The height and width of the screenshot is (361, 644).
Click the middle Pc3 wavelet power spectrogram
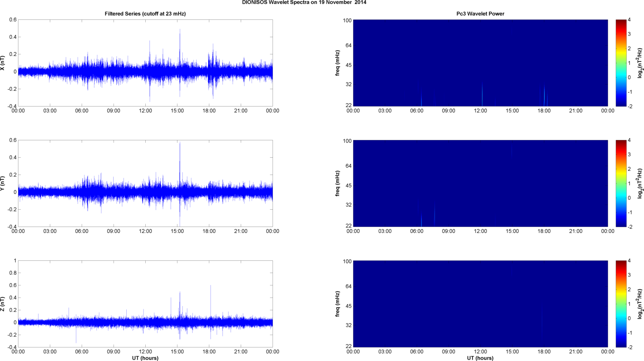tap(480, 183)
